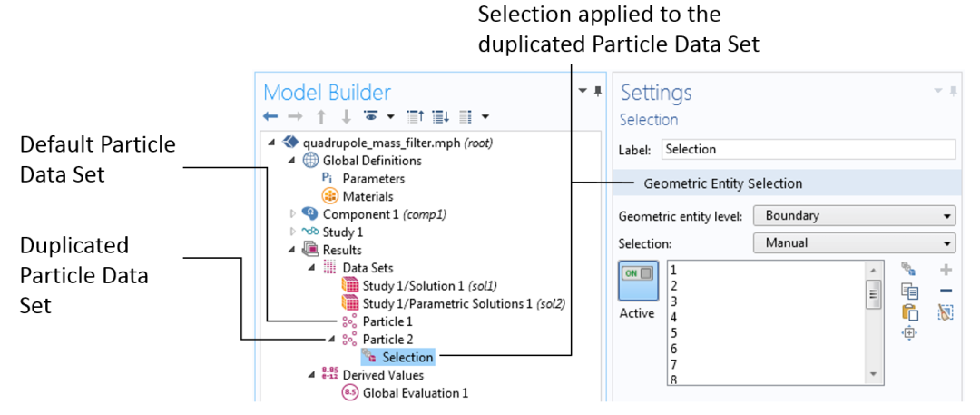Collapse the Global Definitions node
Screen dimensions: 980x415
pos(292,161)
